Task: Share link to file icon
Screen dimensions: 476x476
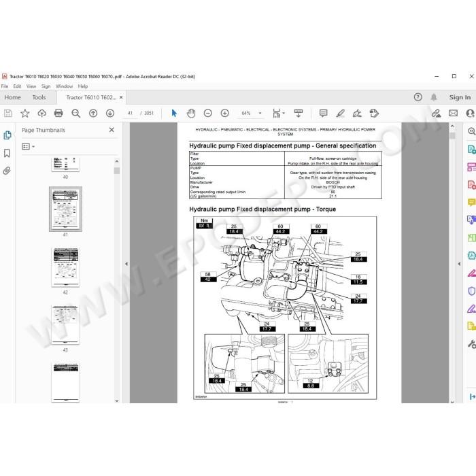Action: (x=437, y=114)
